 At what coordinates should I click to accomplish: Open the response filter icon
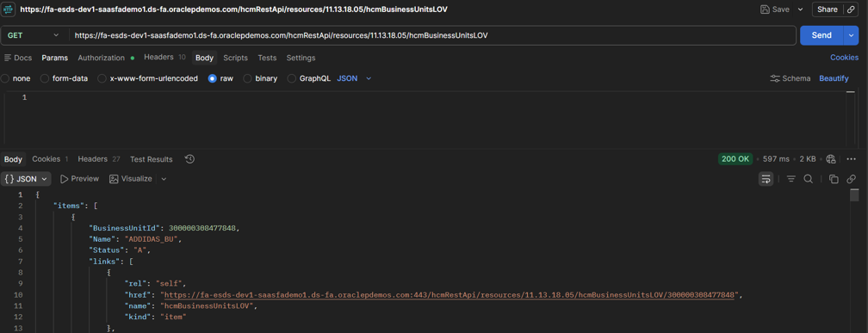[791, 179]
